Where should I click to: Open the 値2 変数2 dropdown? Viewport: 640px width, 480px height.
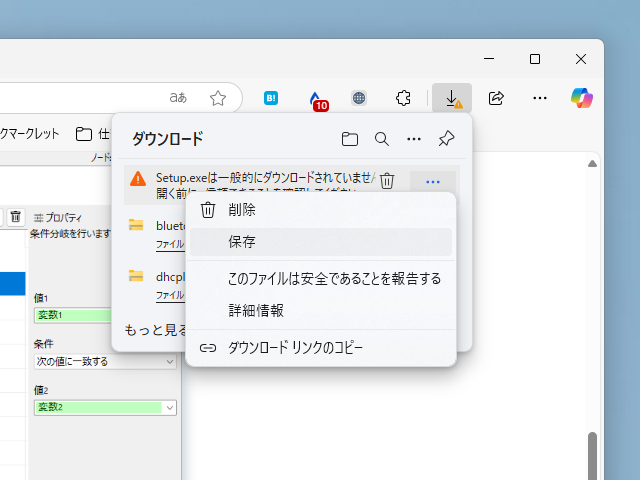(x=105, y=407)
